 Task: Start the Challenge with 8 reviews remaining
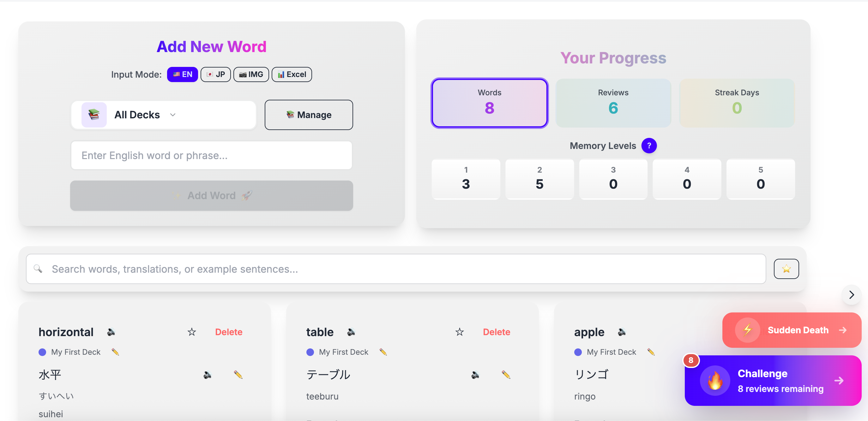click(773, 381)
